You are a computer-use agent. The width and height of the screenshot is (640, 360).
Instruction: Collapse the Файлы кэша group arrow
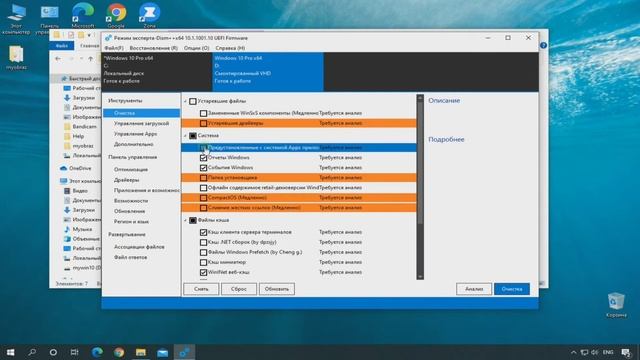coord(185,220)
